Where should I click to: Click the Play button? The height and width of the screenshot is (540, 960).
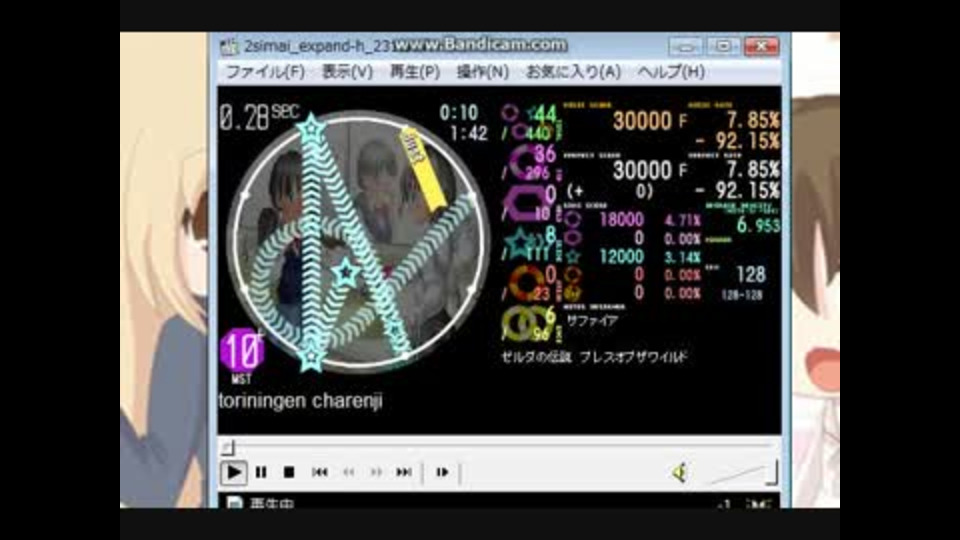coord(234,472)
